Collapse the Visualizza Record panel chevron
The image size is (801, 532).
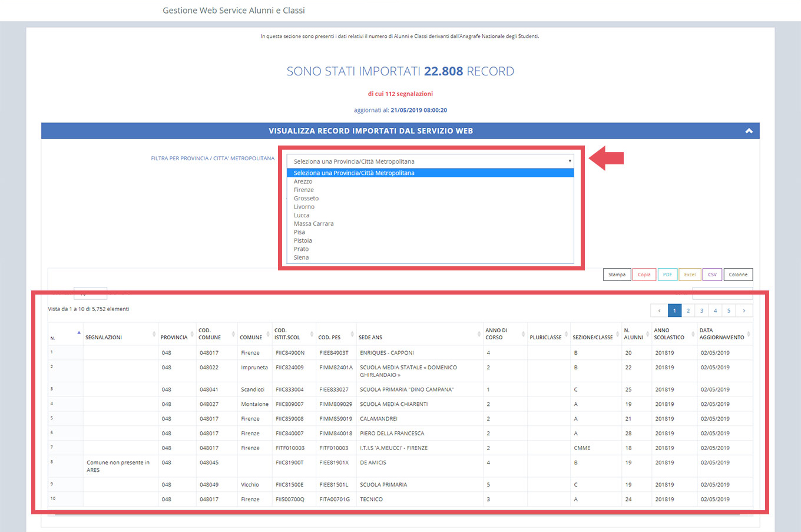tap(749, 131)
